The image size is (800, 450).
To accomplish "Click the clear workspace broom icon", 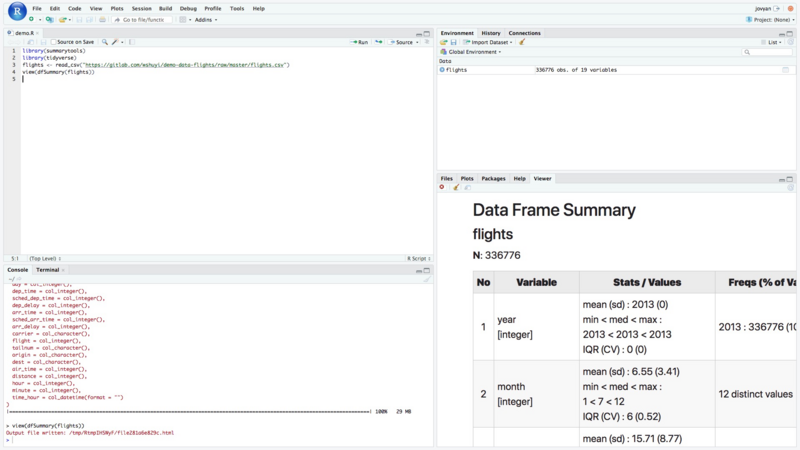I will point(522,42).
